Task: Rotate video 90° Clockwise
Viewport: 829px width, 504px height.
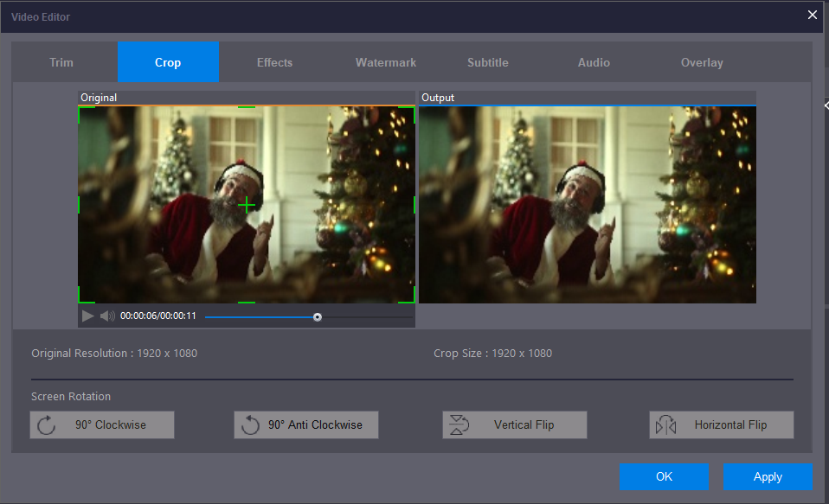Action: coord(102,424)
